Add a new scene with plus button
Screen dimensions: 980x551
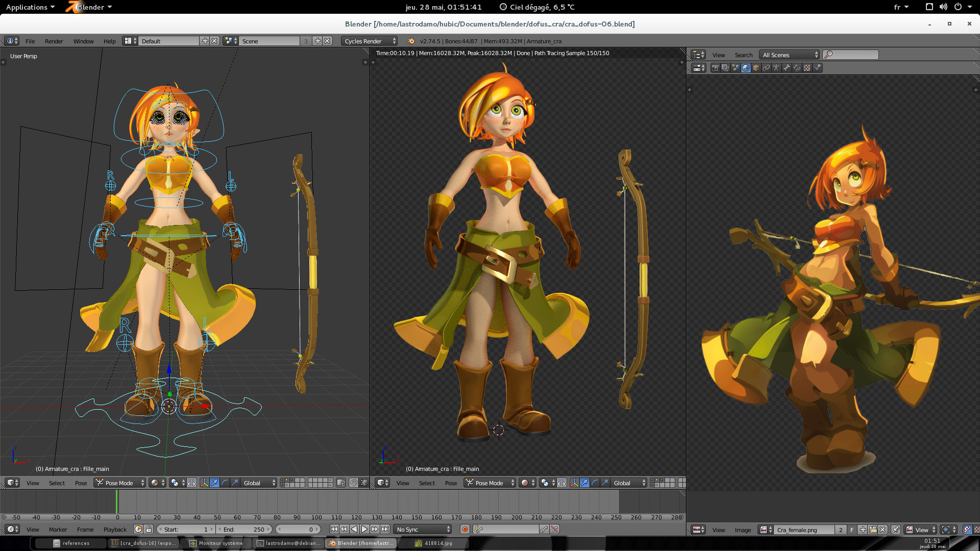point(317,41)
